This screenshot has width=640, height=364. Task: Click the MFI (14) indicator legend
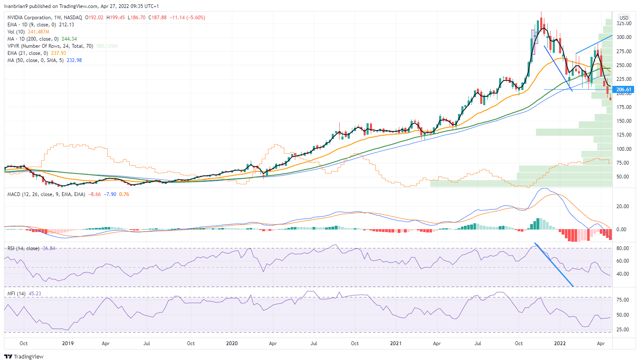(16, 294)
